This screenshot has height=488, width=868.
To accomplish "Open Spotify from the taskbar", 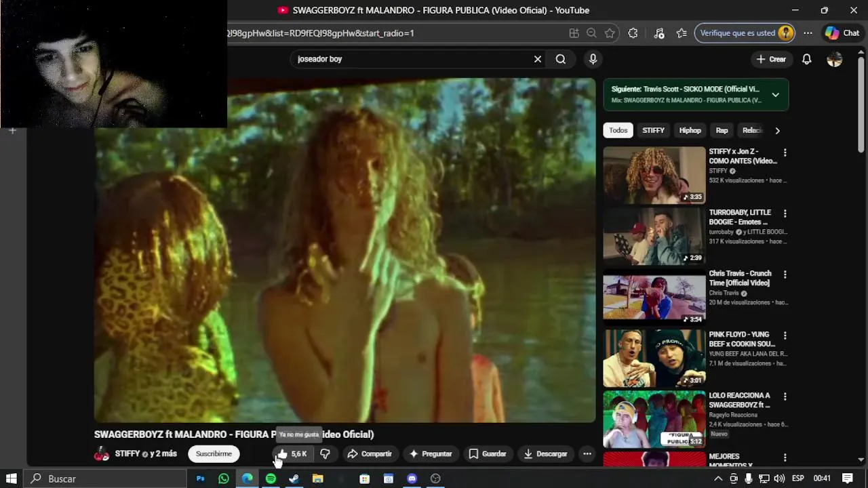I will click(x=271, y=479).
